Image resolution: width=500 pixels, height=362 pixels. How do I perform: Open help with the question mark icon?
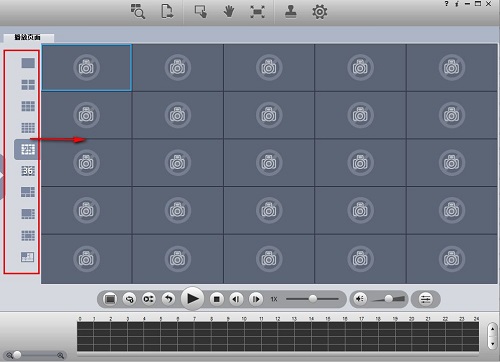446,4
